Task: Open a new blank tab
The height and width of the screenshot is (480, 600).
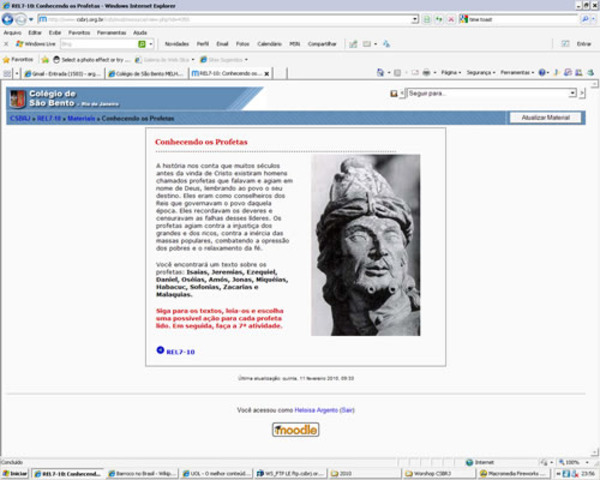Action: click(280, 73)
